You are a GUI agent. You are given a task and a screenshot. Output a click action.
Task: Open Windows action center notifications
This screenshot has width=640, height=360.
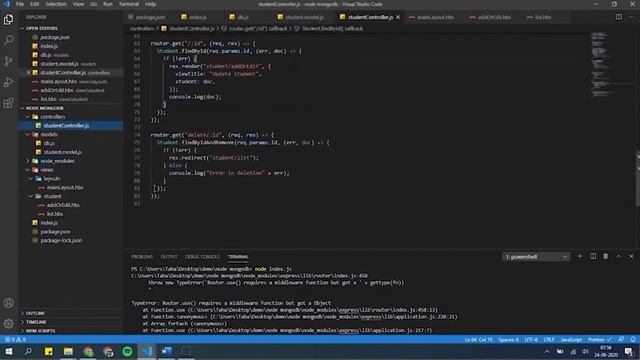point(629,351)
